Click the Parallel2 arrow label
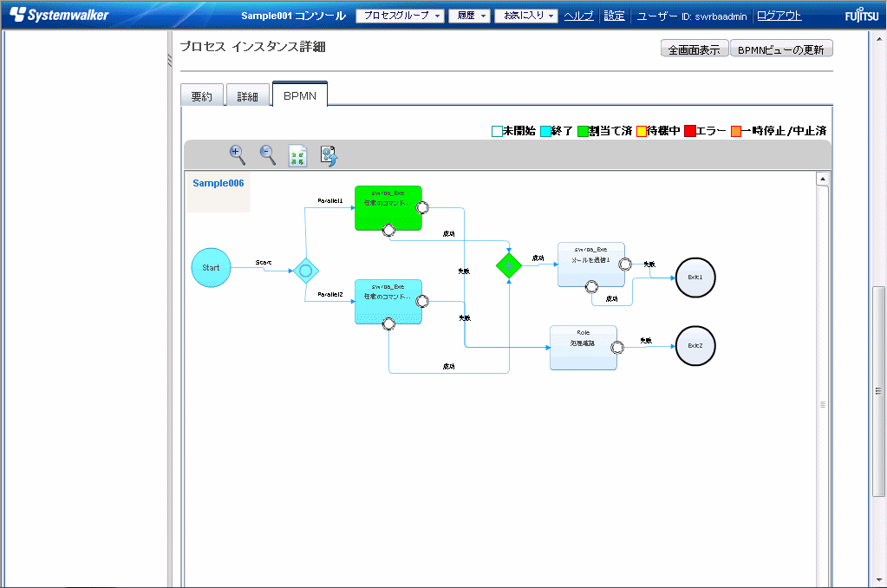This screenshot has width=887, height=588. tap(329, 294)
